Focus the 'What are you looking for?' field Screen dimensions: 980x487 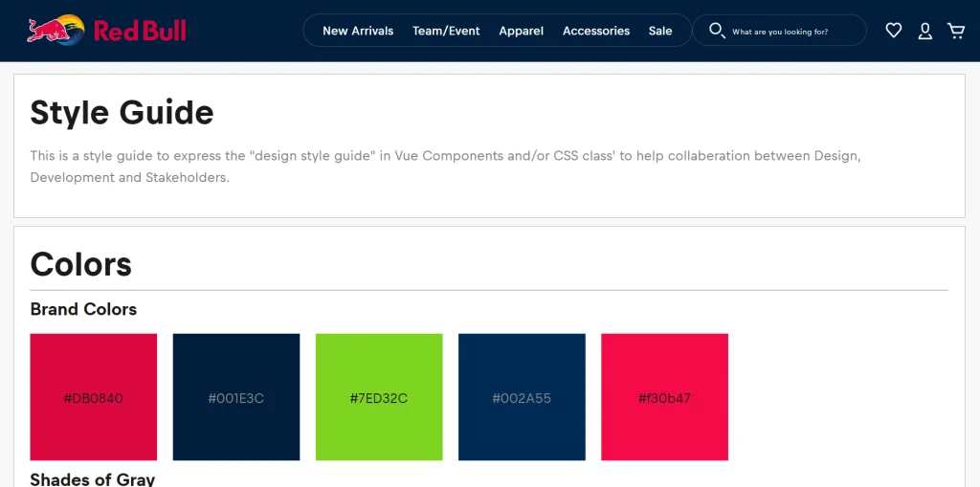[792, 32]
